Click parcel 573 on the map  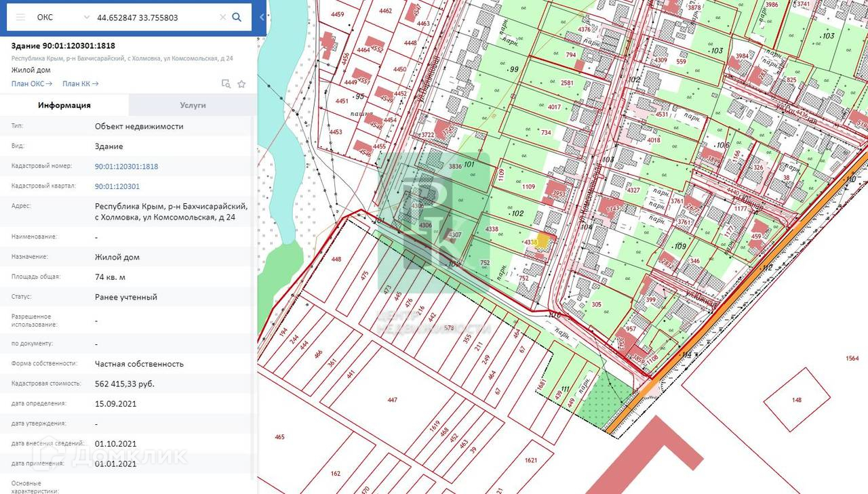tap(449, 328)
